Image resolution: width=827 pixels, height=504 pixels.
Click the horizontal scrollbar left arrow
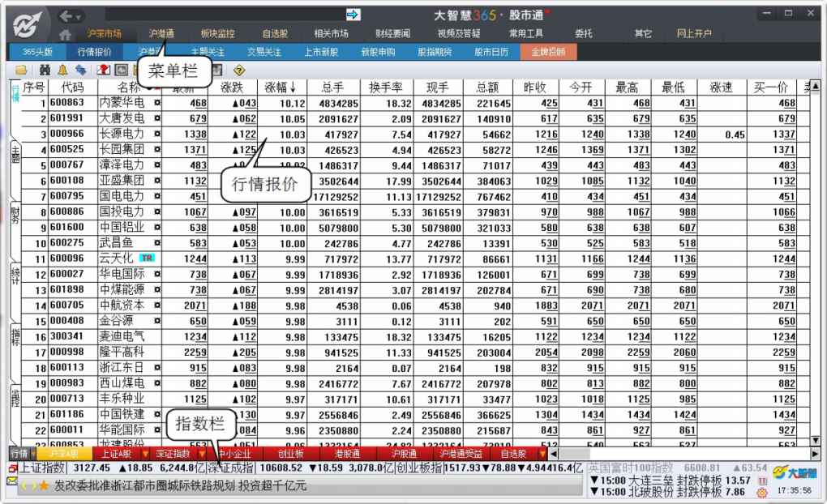click(553, 454)
